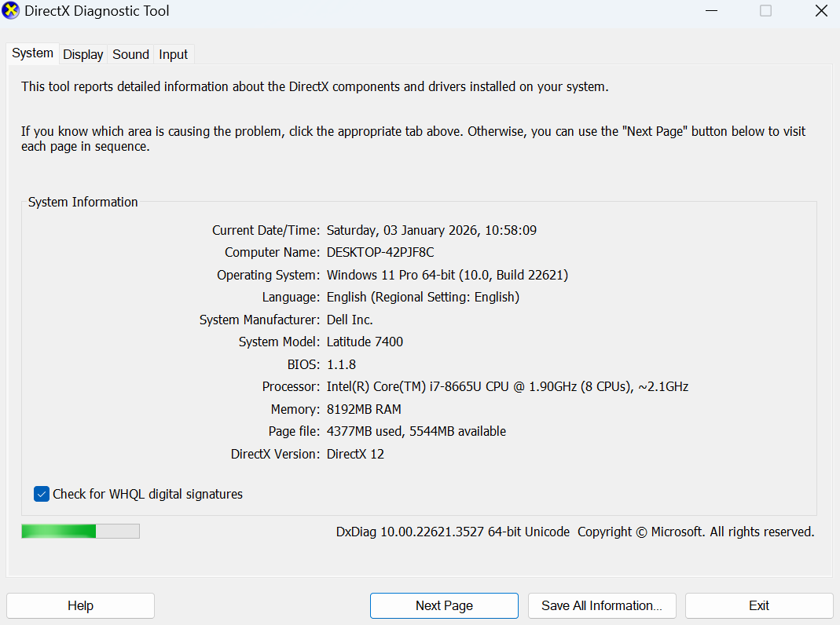
Task: Click the System Manufacturer: field label
Action: (260, 320)
